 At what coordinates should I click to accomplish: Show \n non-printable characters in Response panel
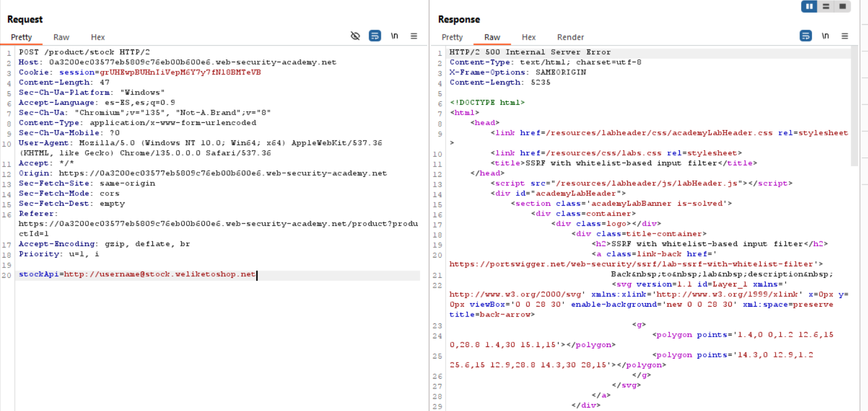point(826,36)
